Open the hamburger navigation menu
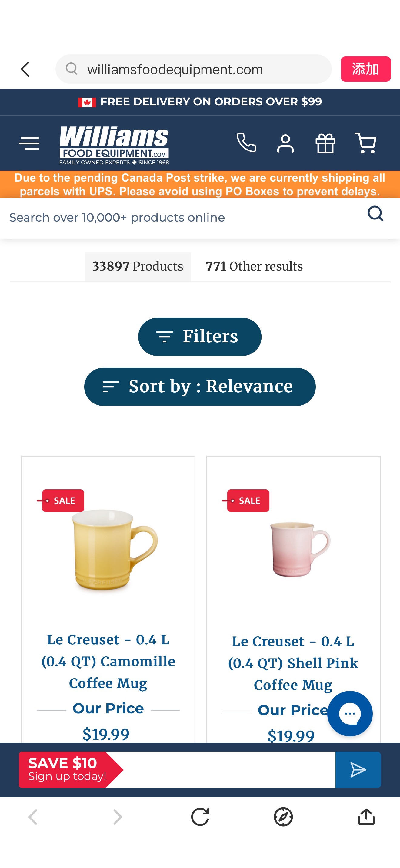 pos(29,143)
